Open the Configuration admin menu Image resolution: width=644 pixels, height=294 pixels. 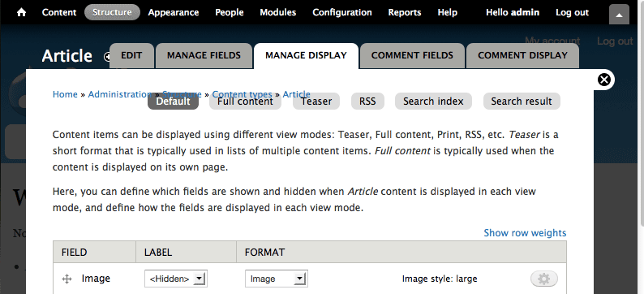[342, 12]
